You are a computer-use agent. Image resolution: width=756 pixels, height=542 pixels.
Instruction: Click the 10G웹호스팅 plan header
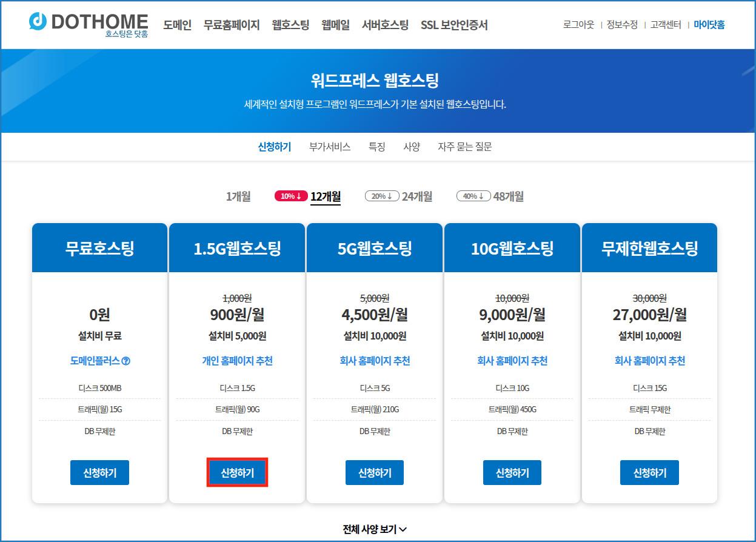pyautogui.click(x=512, y=248)
